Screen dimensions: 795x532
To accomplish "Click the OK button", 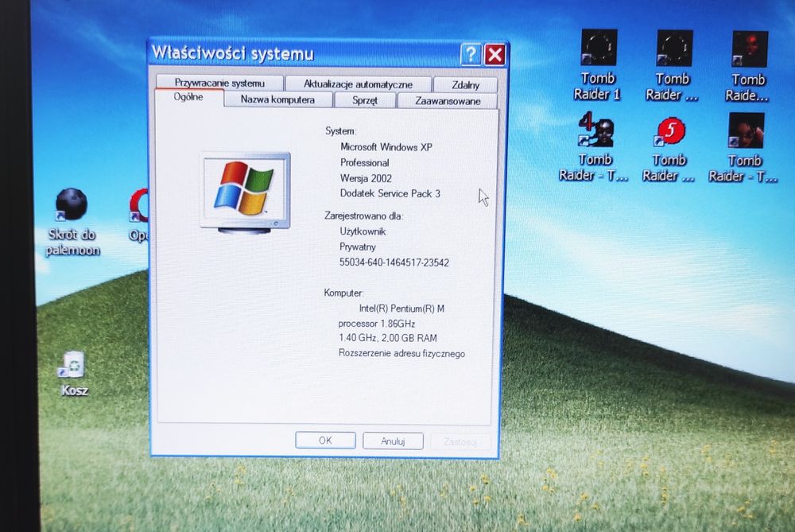I will (325, 441).
